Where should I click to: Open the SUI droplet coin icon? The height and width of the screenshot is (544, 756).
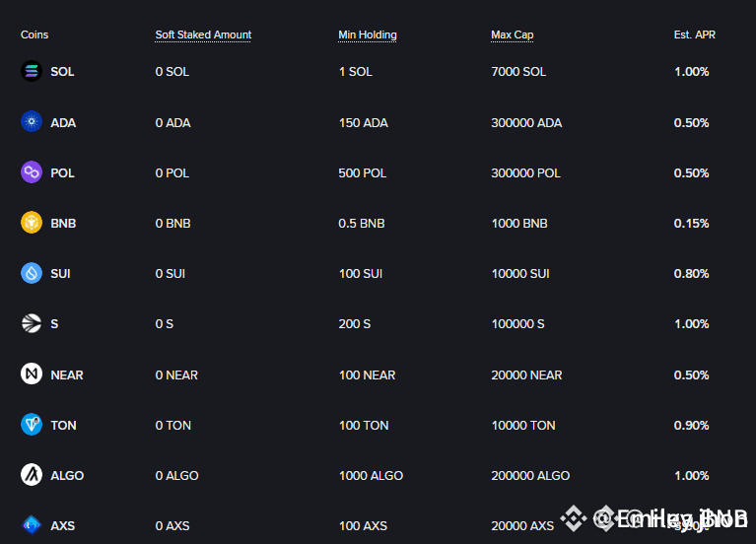[x=32, y=273]
